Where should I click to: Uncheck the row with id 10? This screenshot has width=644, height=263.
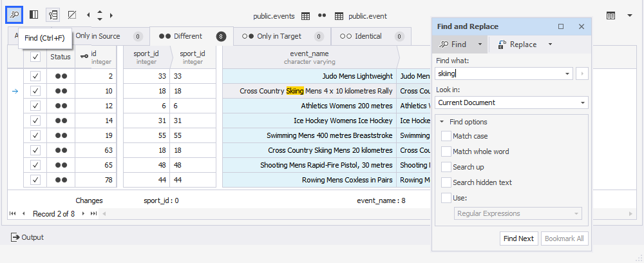click(x=35, y=91)
